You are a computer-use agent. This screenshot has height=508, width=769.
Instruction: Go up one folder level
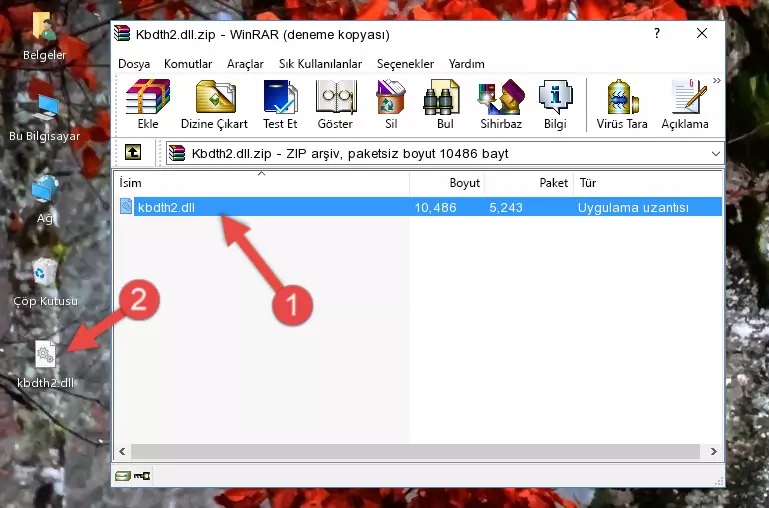click(133, 152)
